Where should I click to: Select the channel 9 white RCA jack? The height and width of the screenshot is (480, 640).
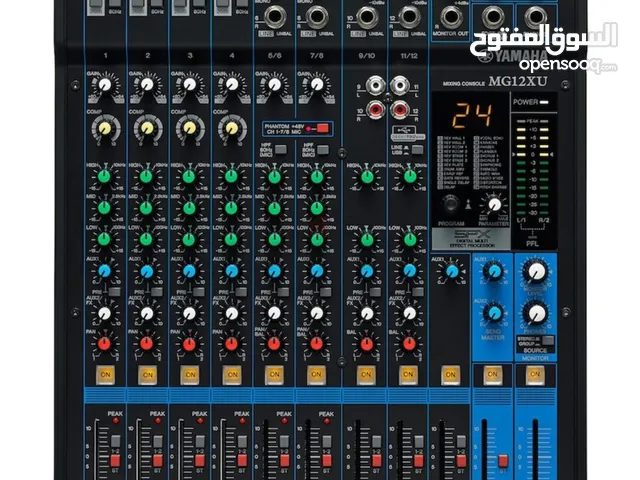point(375,86)
